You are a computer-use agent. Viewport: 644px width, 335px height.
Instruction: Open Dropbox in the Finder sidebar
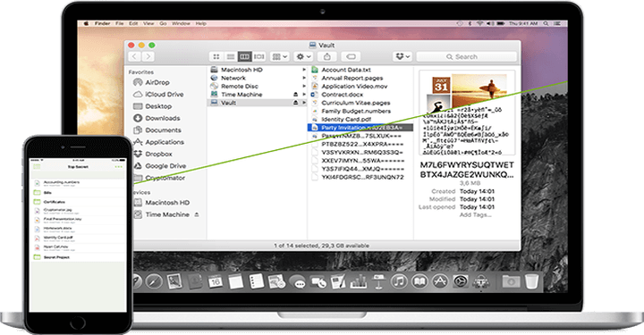pyautogui.click(x=153, y=154)
